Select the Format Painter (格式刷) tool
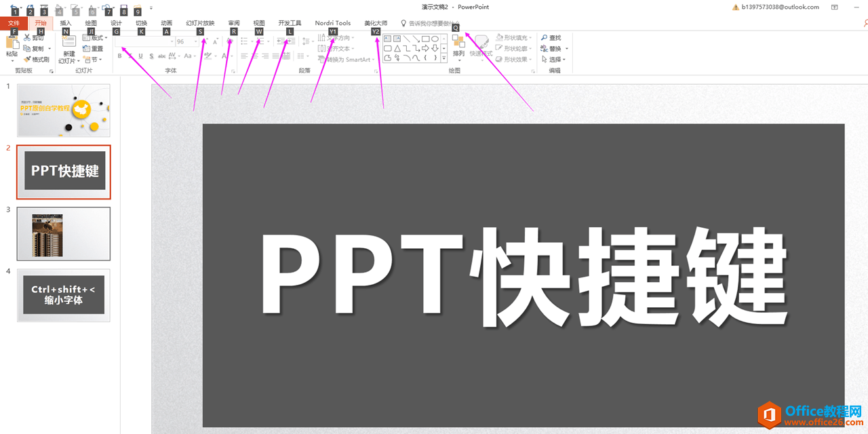Image resolution: width=868 pixels, height=434 pixels. (37, 59)
